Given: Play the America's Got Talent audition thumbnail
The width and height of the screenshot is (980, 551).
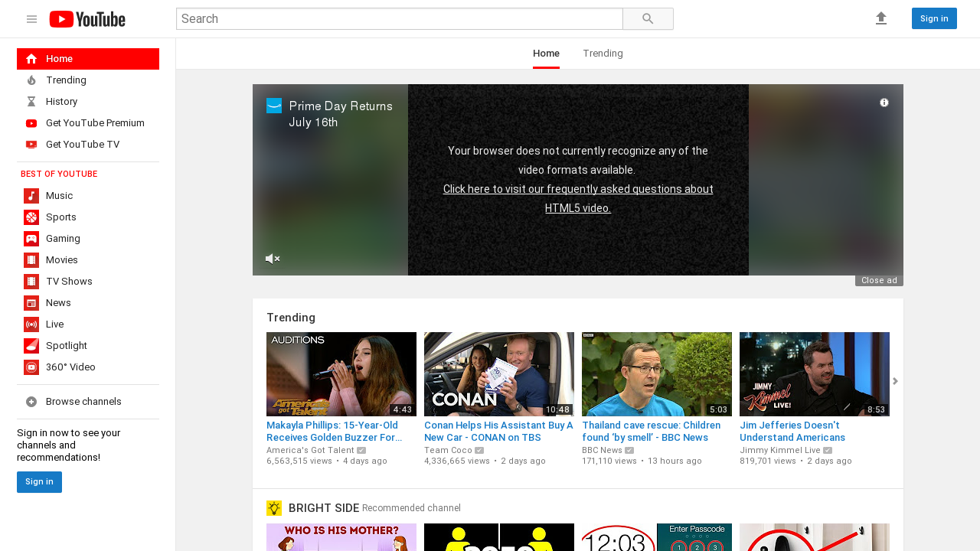Looking at the screenshot, I should [341, 374].
